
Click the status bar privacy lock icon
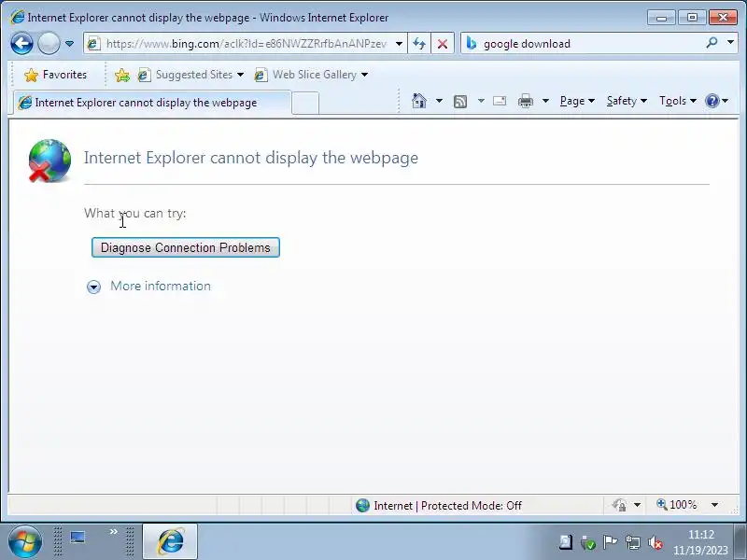click(620, 505)
